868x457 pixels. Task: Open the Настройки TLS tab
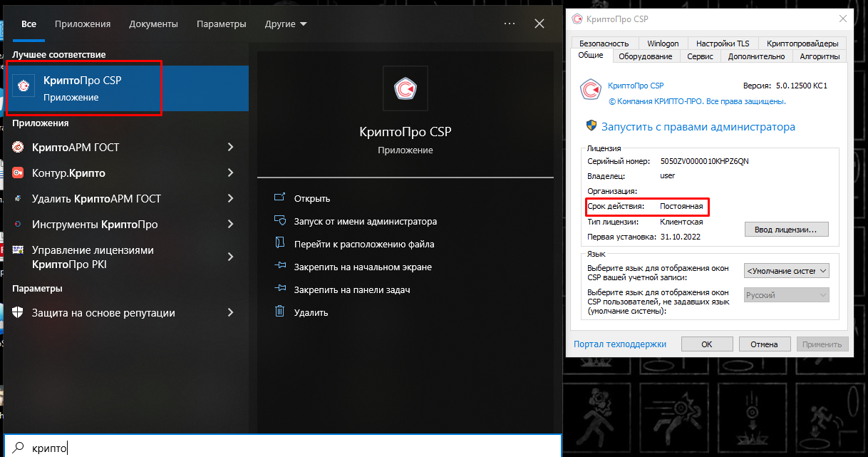pyautogui.click(x=723, y=43)
